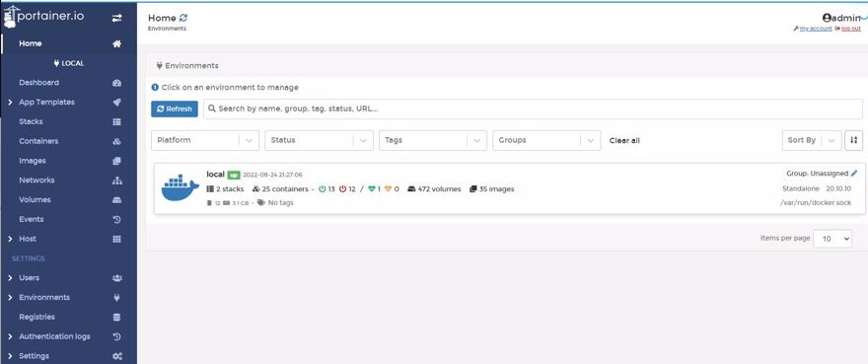Open the Status filter dropdown

pos(319,140)
